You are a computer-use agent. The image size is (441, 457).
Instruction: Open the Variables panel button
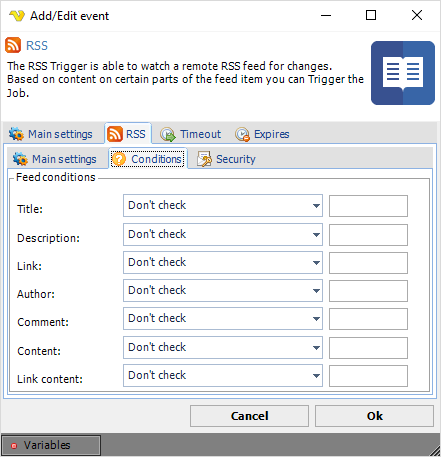tap(51, 445)
